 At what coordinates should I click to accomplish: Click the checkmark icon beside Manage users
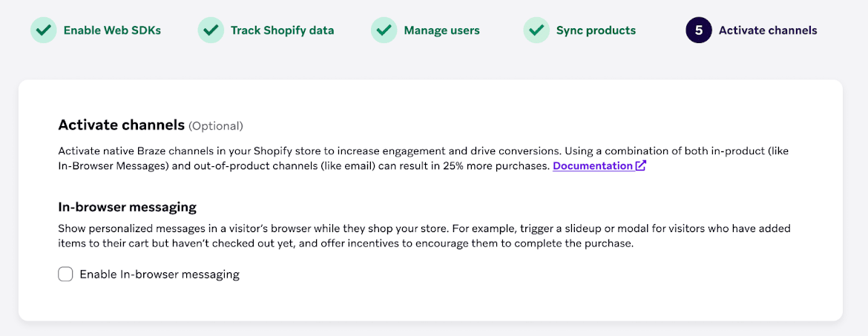tap(384, 30)
